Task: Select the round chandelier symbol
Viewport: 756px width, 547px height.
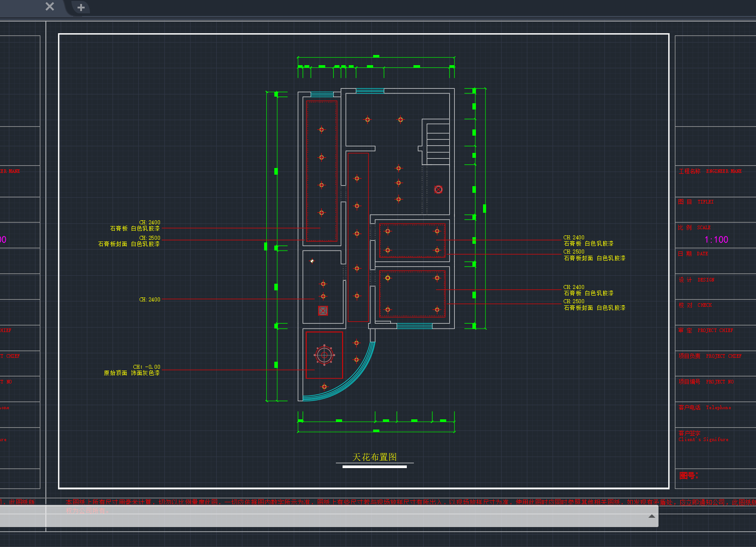Action: click(x=324, y=355)
